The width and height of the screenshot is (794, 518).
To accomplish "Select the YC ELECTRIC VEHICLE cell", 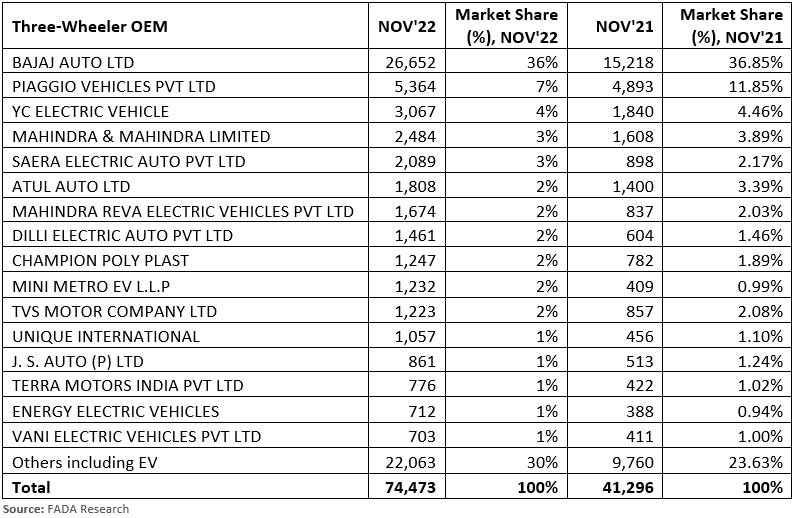I will coord(90,112).
